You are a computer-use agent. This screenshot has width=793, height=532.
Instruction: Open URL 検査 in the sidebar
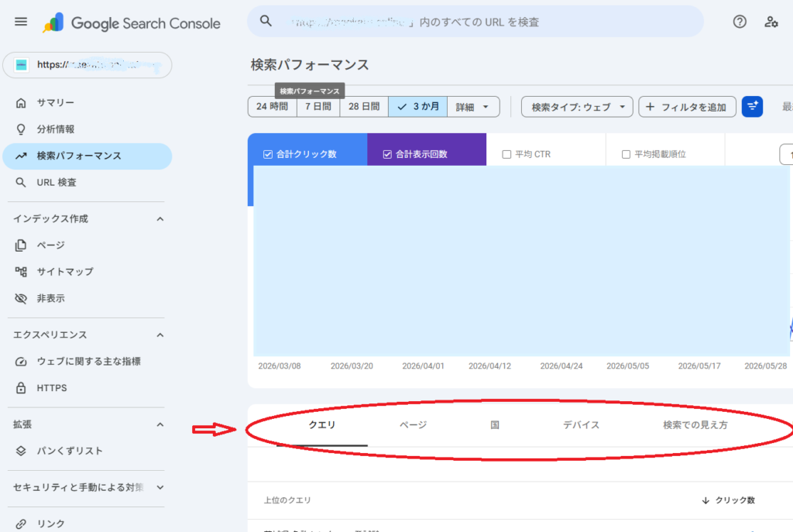(88, 182)
